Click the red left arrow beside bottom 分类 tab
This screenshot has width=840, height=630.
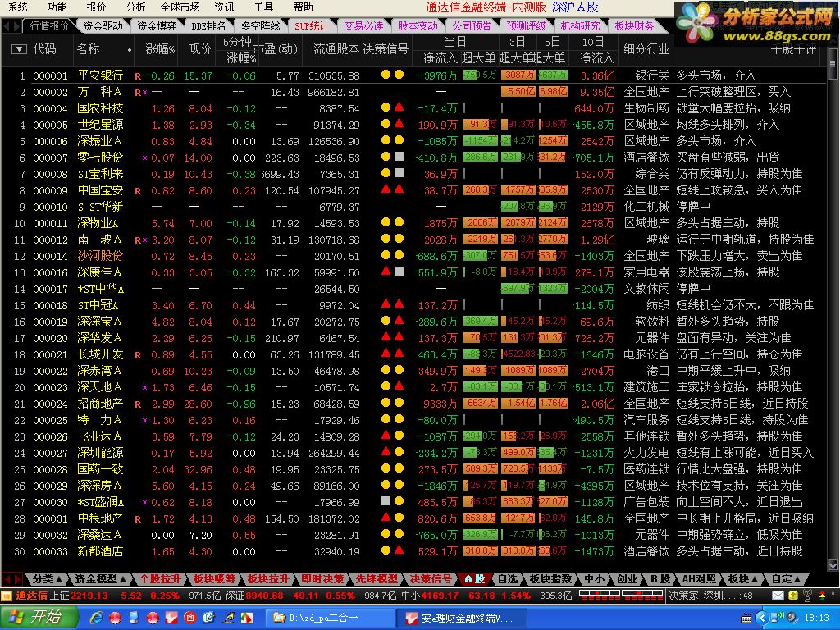coord(7,579)
